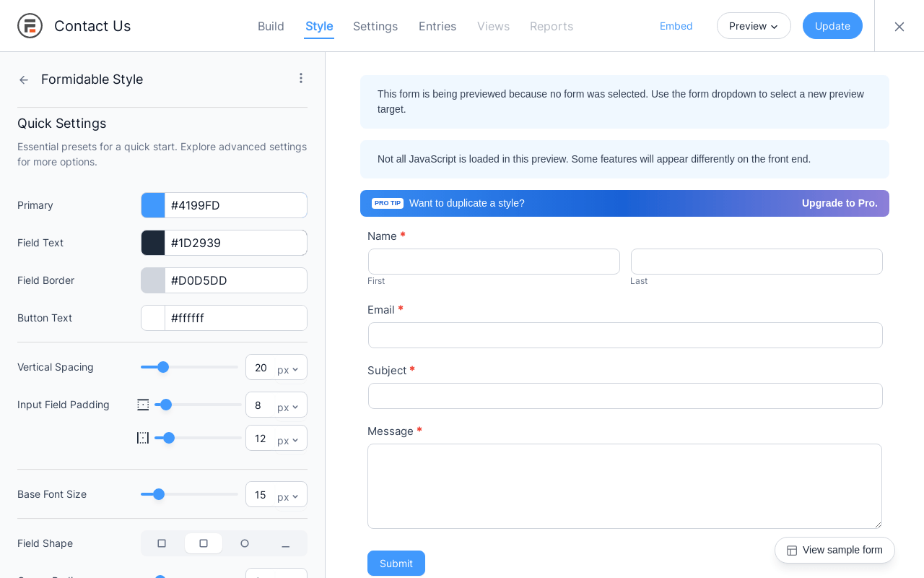Image resolution: width=924 pixels, height=578 pixels.
Task: Select the rounded-corner field shape
Action: click(204, 543)
